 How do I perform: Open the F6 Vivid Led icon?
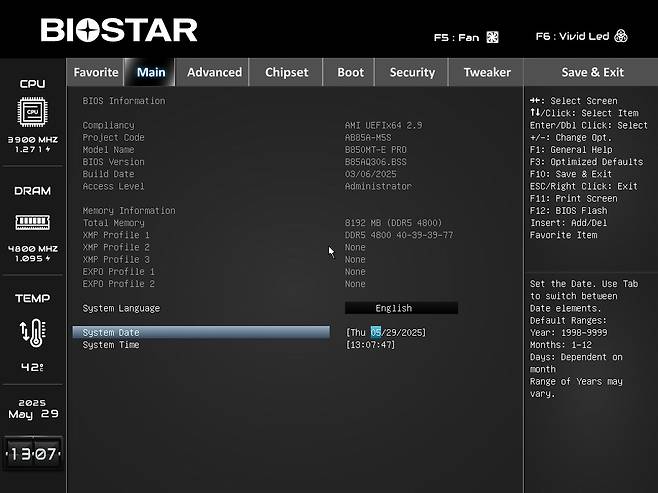(x=621, y=36)
